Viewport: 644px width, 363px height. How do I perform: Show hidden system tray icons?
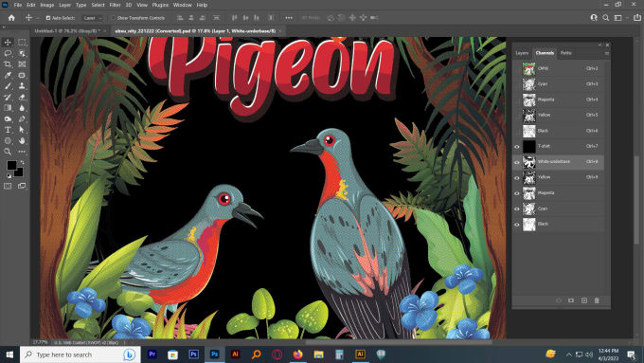(x=569, y=354)
